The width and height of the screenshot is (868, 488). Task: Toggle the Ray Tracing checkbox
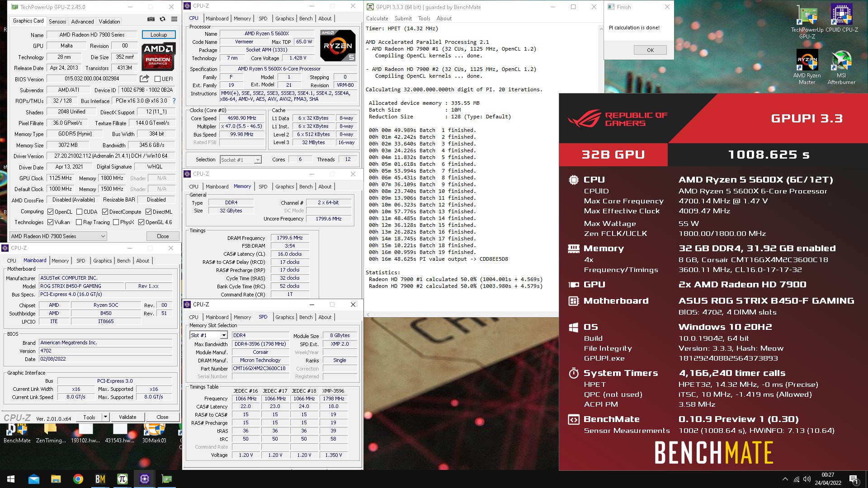(x=79, y=222)
